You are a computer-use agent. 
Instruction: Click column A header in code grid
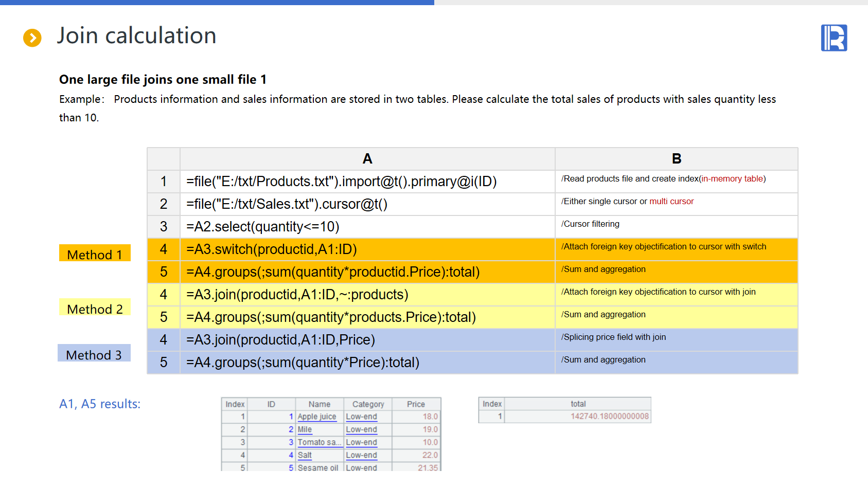point(367,159)
